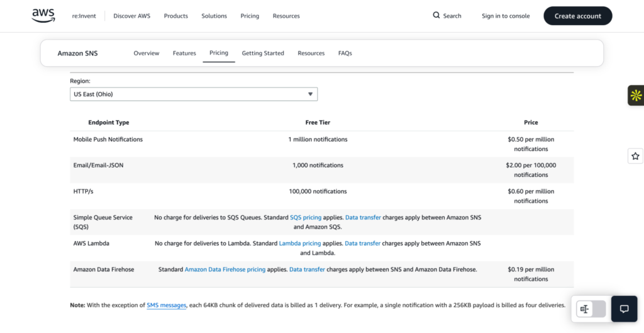
Task: Click the Simple Queue Service (SQS) label
Action: tap(103, 222)
